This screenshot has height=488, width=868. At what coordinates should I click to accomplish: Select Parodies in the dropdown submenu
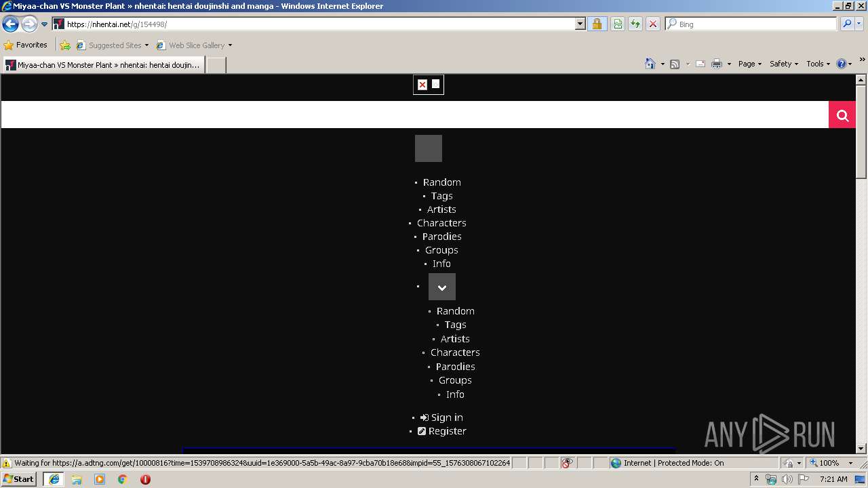coord(455,367)
